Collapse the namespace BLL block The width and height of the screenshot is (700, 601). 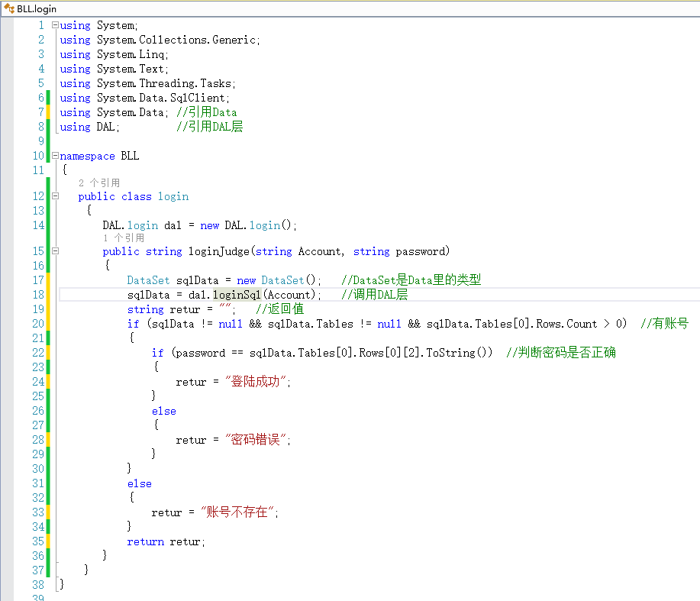click(55, 156)
